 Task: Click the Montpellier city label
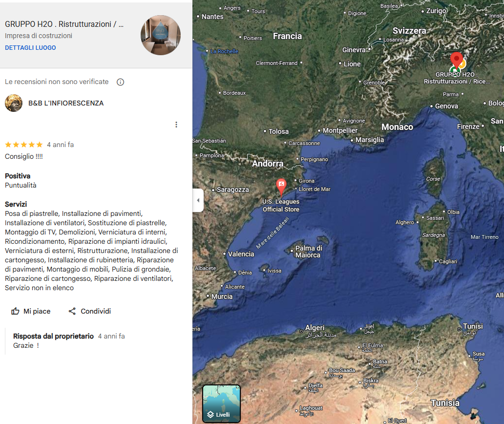(x=340, y=130)
